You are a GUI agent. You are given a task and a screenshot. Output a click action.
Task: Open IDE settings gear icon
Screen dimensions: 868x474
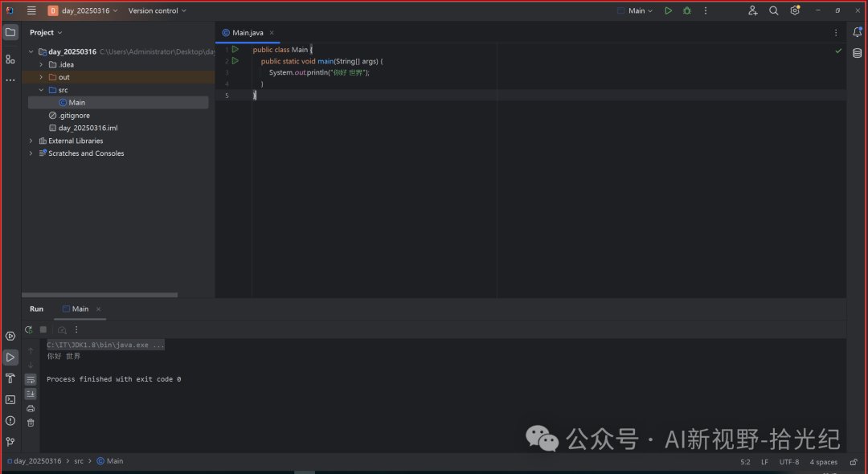pyautogui.click(x=795, y=10)
